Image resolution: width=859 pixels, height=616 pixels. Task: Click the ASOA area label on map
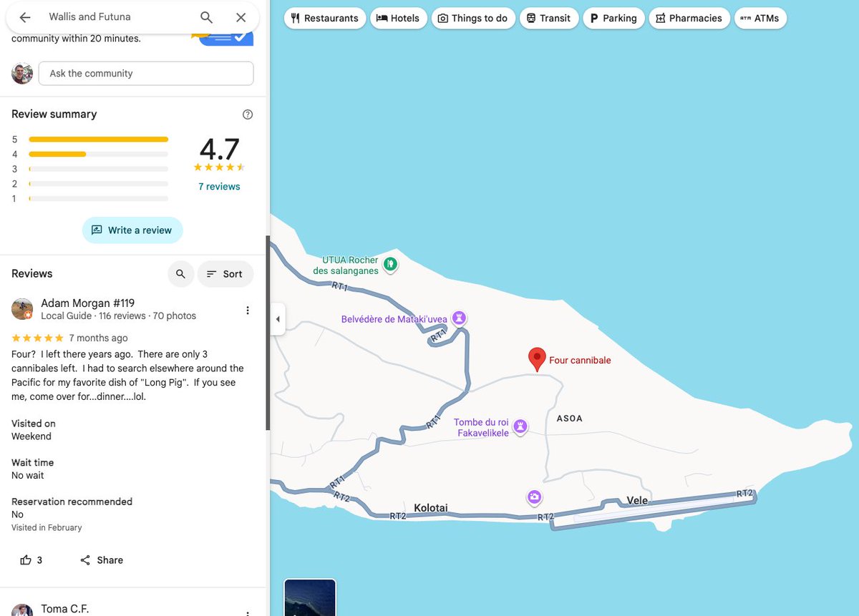[569, 419]
